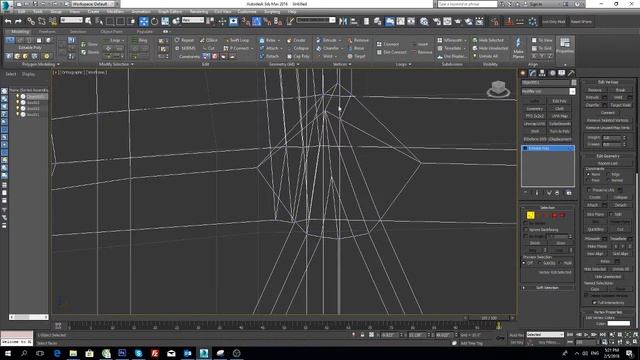Click the Hide Unselected button in command panel

pyautogui.click(x=607, y=276)
